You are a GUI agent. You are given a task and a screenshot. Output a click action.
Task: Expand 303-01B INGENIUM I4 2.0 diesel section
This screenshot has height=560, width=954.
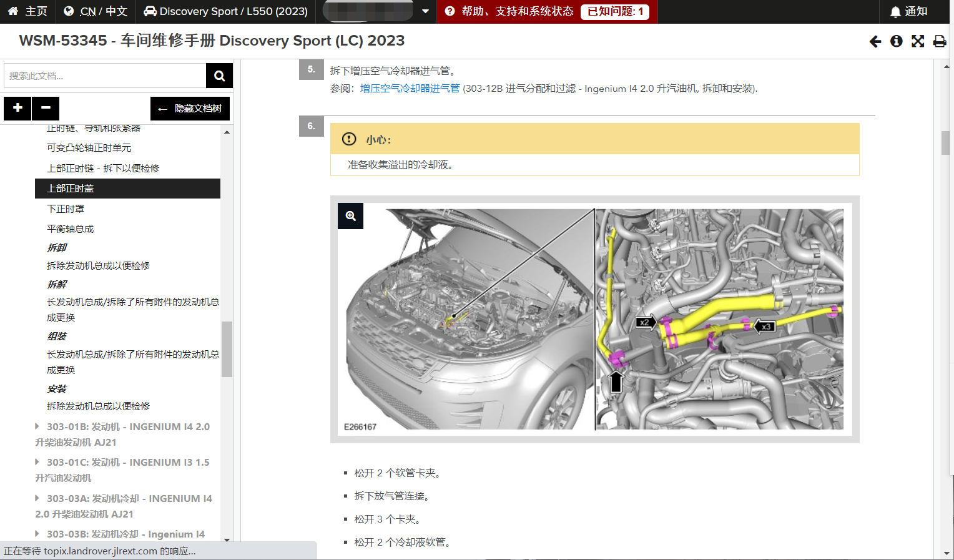pyautogui.click(x=37, y=426)
